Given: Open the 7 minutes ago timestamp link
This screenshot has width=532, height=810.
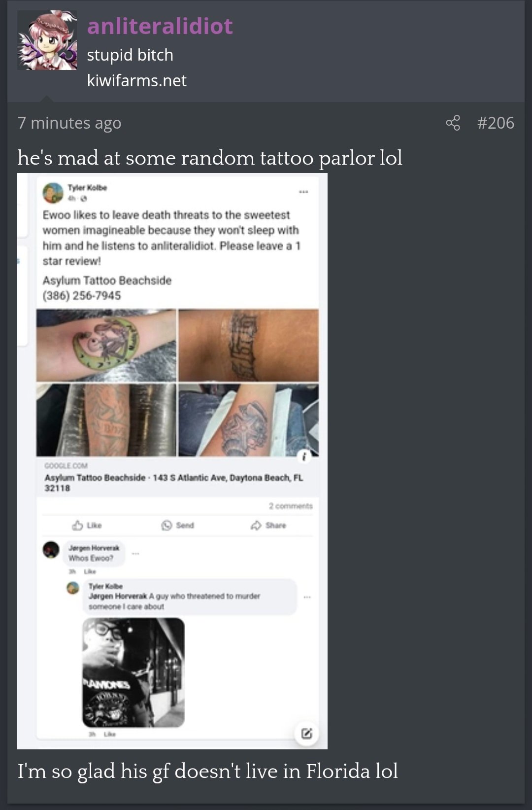Looking at the screenshot, I should pos(69,123).
